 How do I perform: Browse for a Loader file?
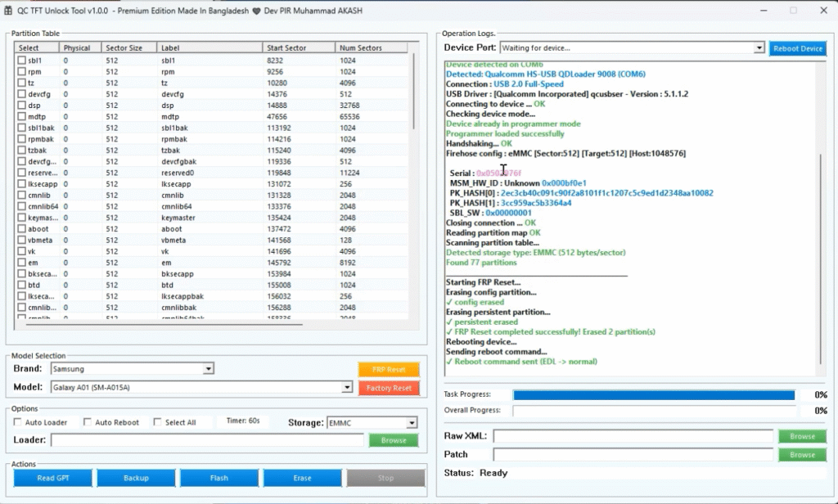[x=394, y=440]
